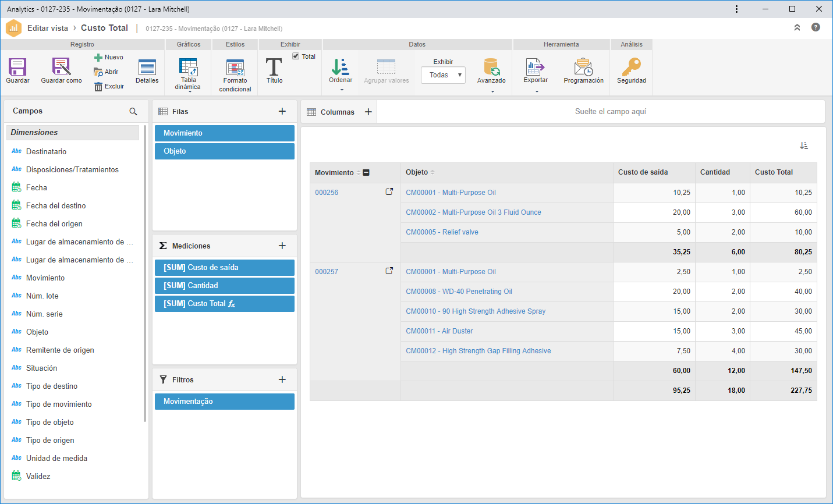Click the Editar vista breadcrumb

[48, 28]
